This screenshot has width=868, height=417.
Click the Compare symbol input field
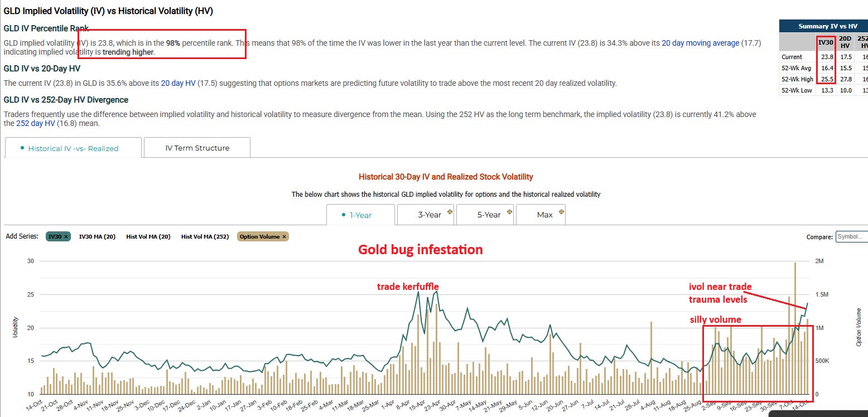click(x=851, y=236)
